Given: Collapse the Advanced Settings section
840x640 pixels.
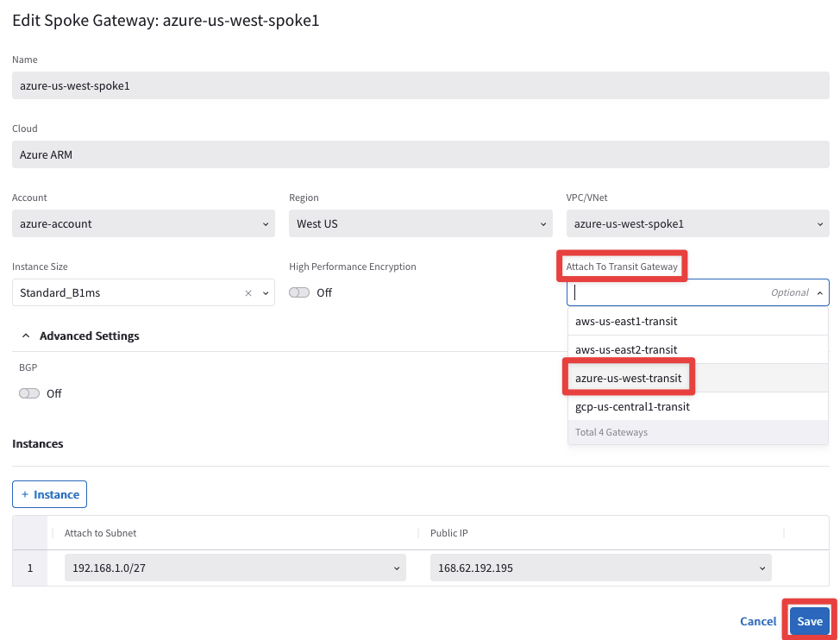Looking at the screenshot, I should click(x=26, y=336).
